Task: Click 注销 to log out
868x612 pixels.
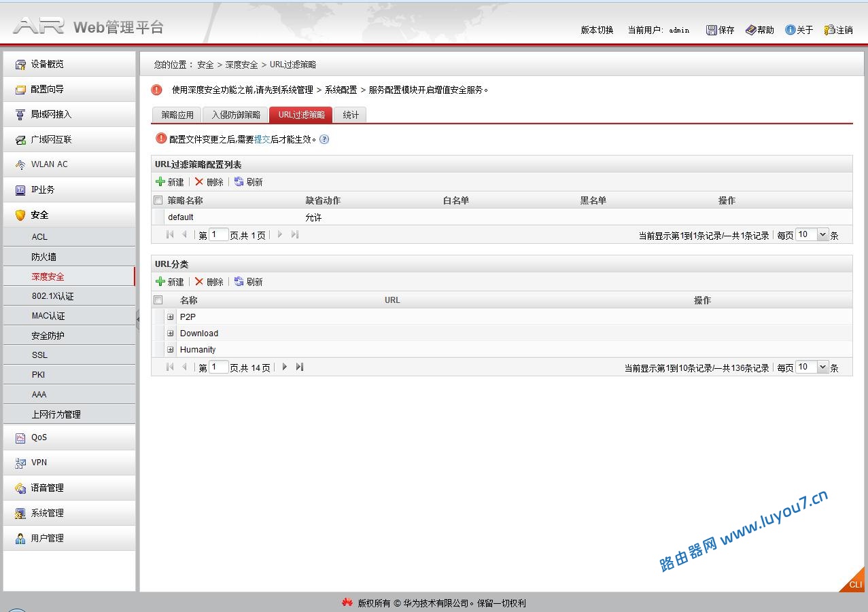Action: click(x=839, y=30)
